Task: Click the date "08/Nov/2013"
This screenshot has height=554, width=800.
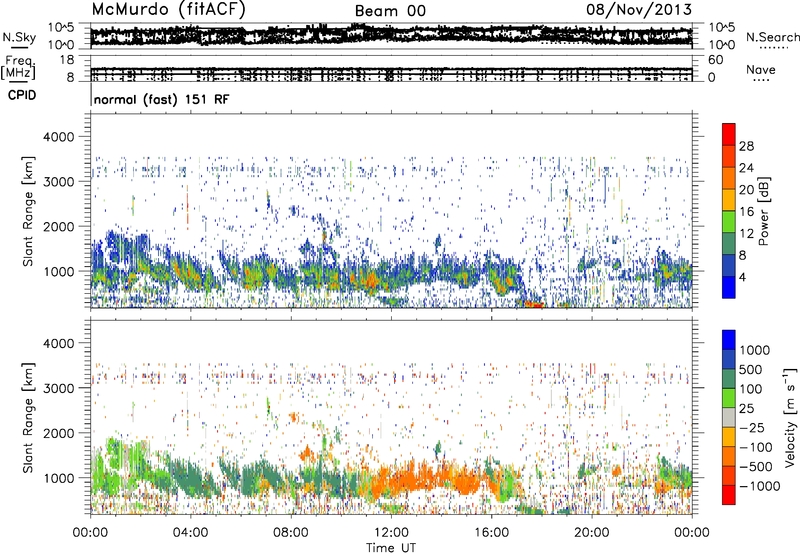Action: click(x=639, y=9)
